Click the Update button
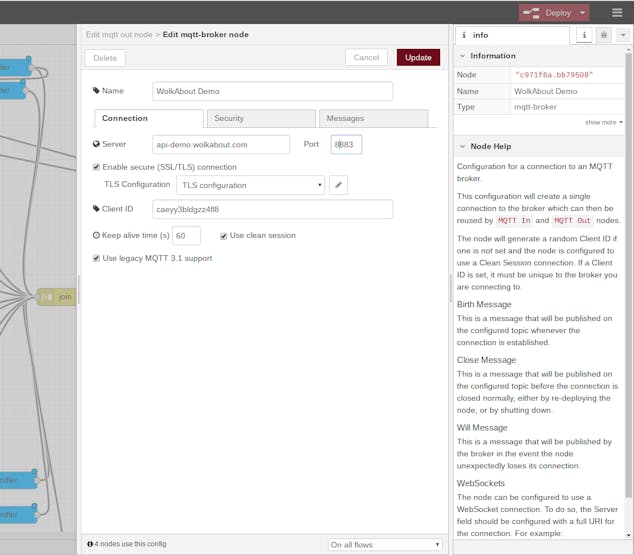The height and width of the screenshot is (555, 634). click(x=418, y=57)
